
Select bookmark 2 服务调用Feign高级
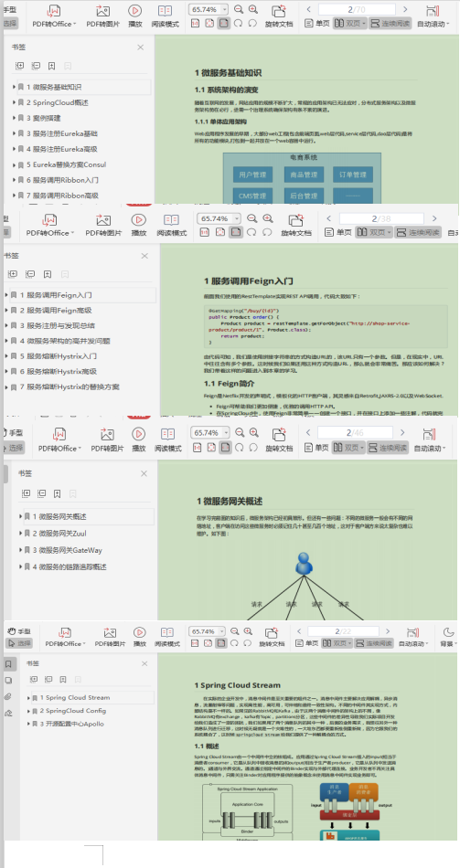pos(56,311)
